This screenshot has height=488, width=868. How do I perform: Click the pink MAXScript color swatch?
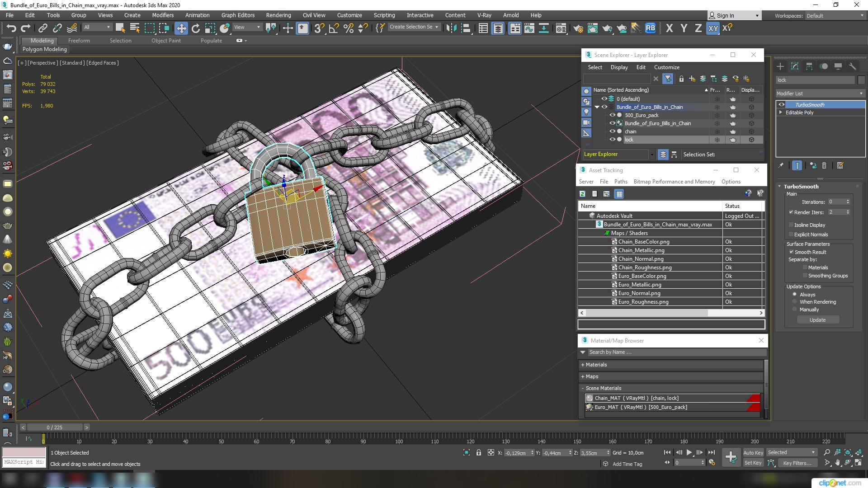coord(24,452)
